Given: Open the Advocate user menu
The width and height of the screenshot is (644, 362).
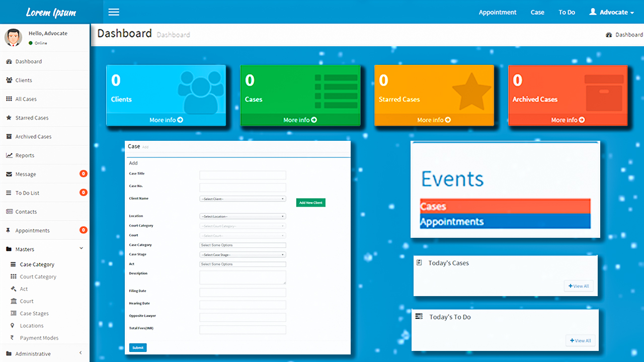Looking at the screenshot, I should pos(612,12).
